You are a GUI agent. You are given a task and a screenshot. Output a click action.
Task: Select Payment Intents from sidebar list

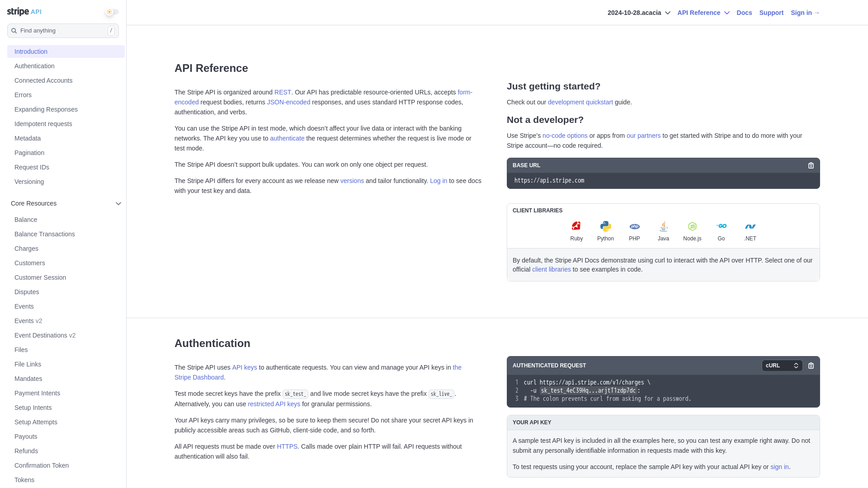(38, 393)
